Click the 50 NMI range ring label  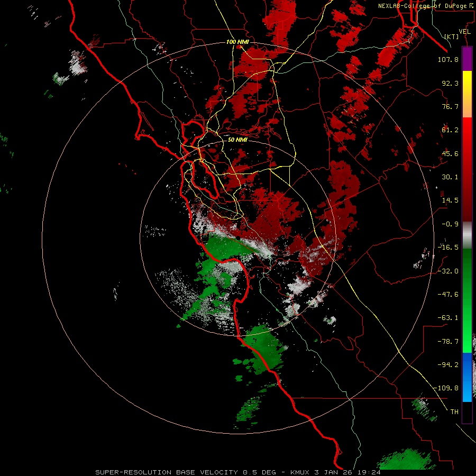[x=237, y=140]
